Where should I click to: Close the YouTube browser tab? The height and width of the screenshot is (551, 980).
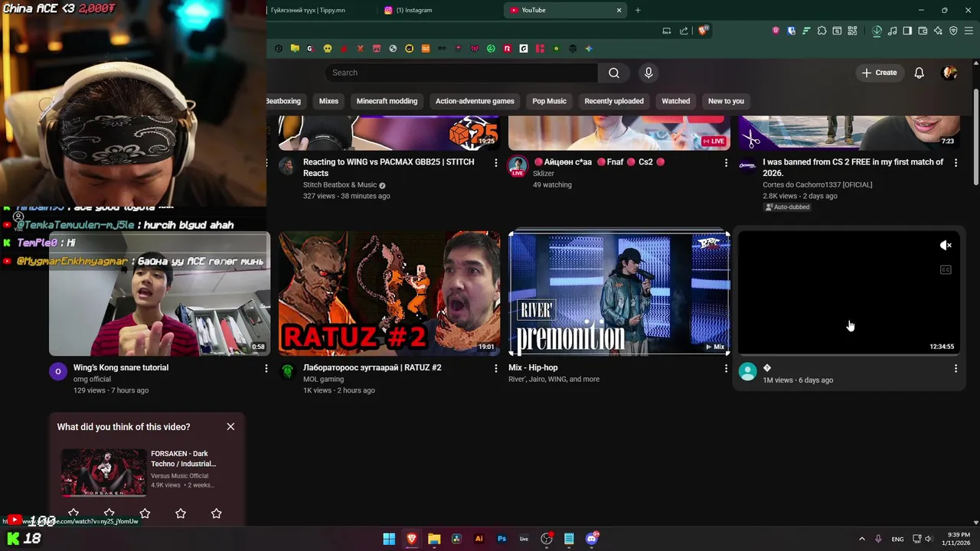[619, 10]
